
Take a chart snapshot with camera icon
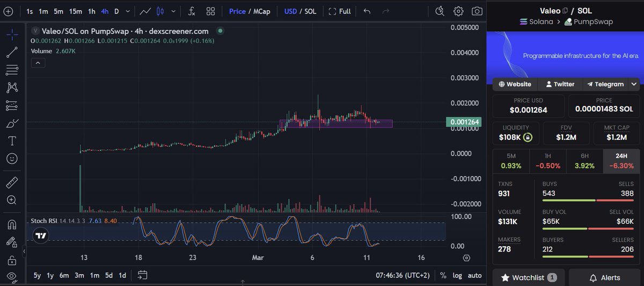pyautogui.click(x=477, y=11)
